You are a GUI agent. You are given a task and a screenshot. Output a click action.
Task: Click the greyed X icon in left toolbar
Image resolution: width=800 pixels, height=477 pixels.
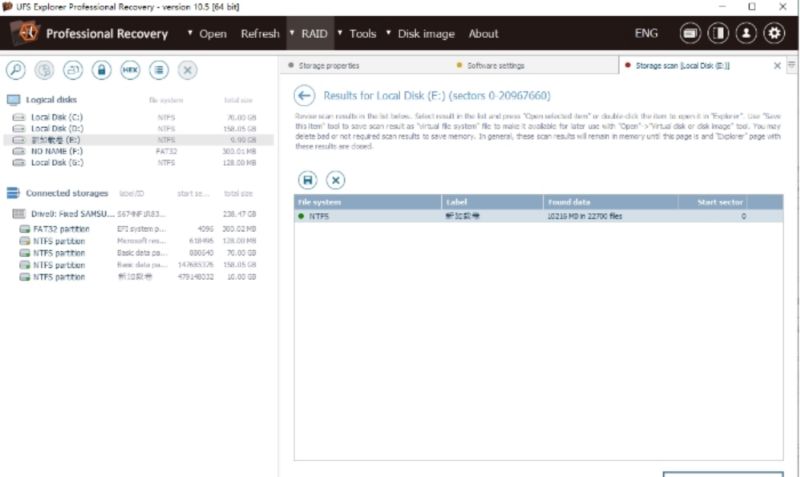pos(187,70)
